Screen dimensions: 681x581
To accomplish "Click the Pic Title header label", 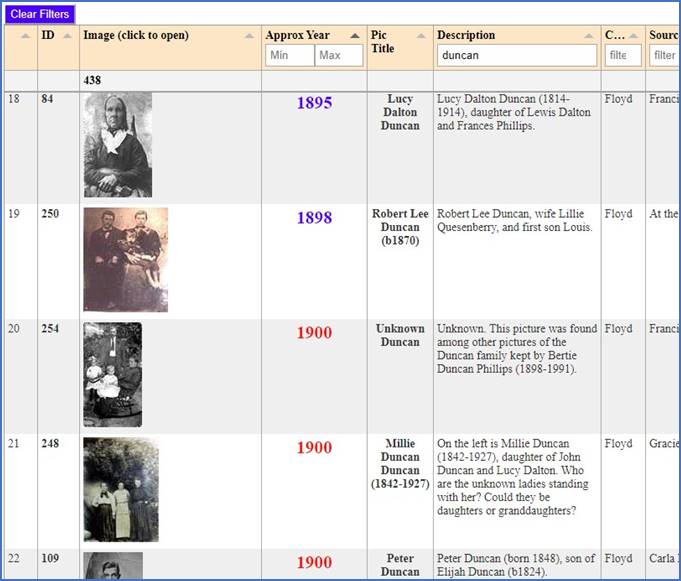I will pyautogui.click(x=382, y=42).
